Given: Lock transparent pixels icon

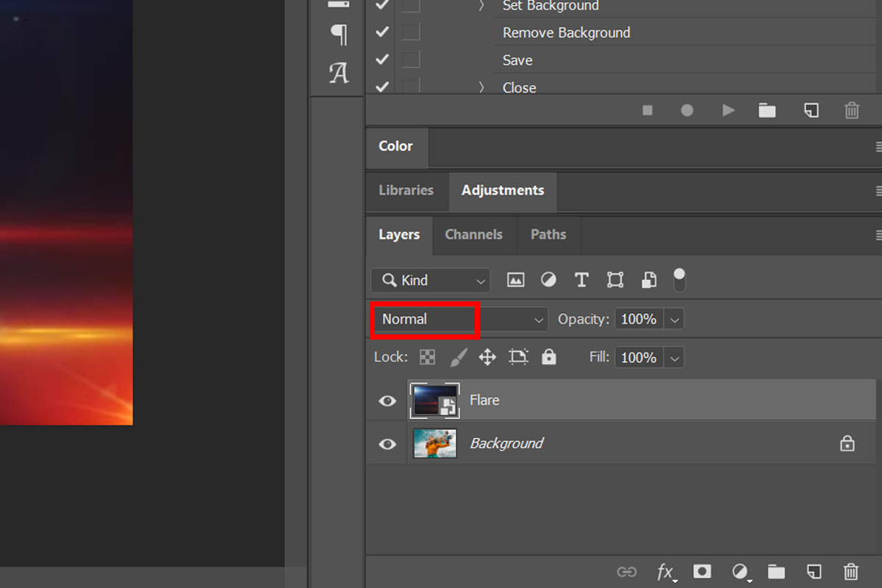Looking at the screenshot, I should [x=427, y=357].
